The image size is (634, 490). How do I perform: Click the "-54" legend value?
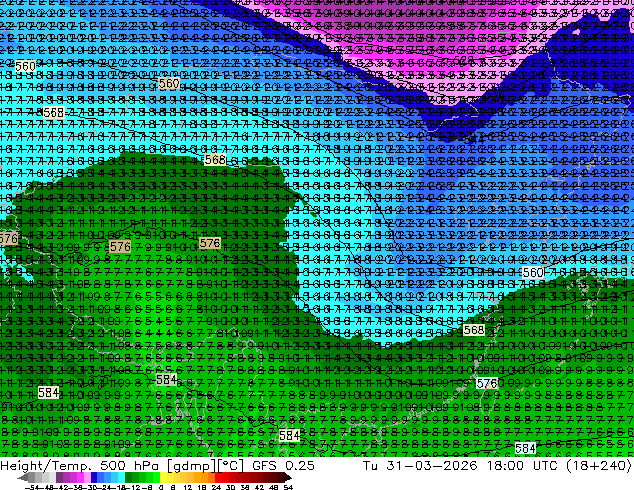click(x=32, y=487)
